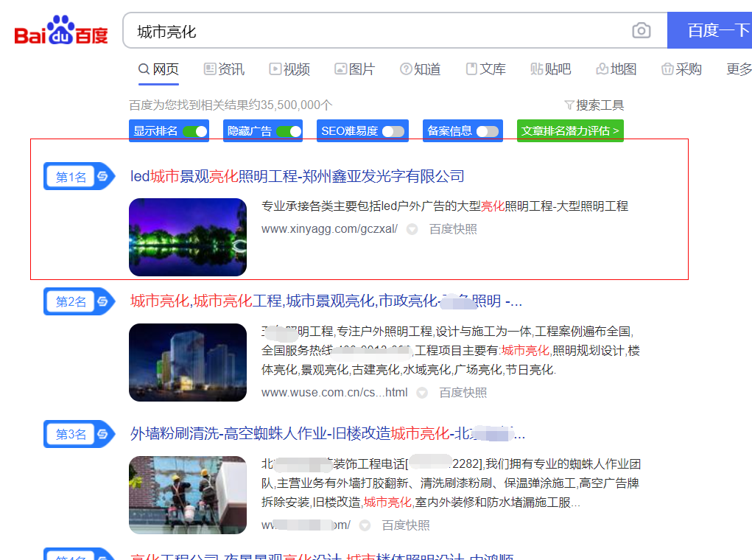Select the 网页 tab
The height and width of the screenshot is (560, 752).
point(159,69)
